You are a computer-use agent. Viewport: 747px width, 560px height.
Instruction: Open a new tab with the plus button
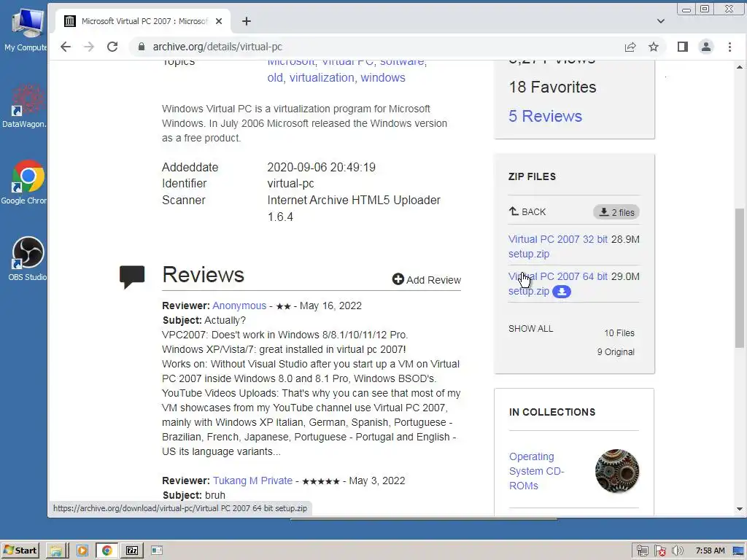247,21
